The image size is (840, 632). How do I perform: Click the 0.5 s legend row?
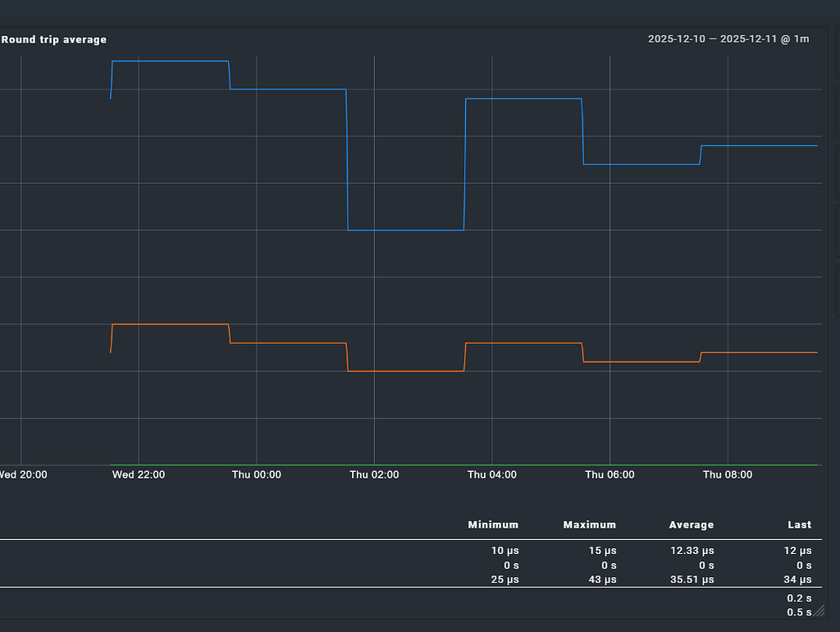(x=799, y=612)
